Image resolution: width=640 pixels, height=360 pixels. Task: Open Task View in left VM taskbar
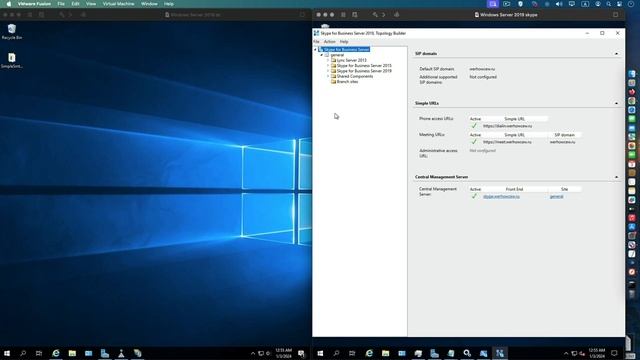coord(39,353)
